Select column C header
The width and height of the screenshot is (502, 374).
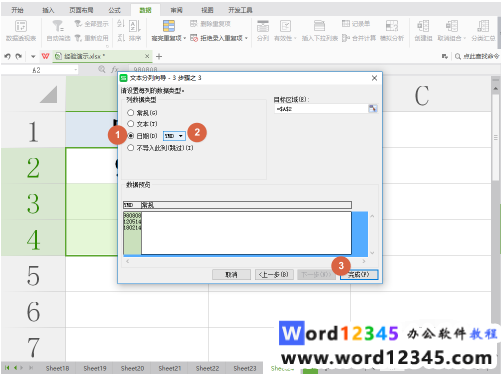(x=421, y=95)
